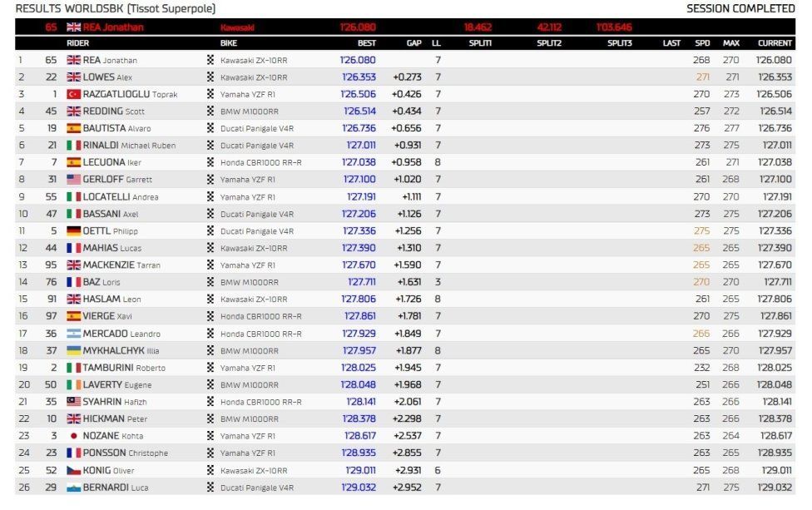The width and height of the screenshot is (812, 510).
Task: Click the BEST column header
Action: pos(367,43)
